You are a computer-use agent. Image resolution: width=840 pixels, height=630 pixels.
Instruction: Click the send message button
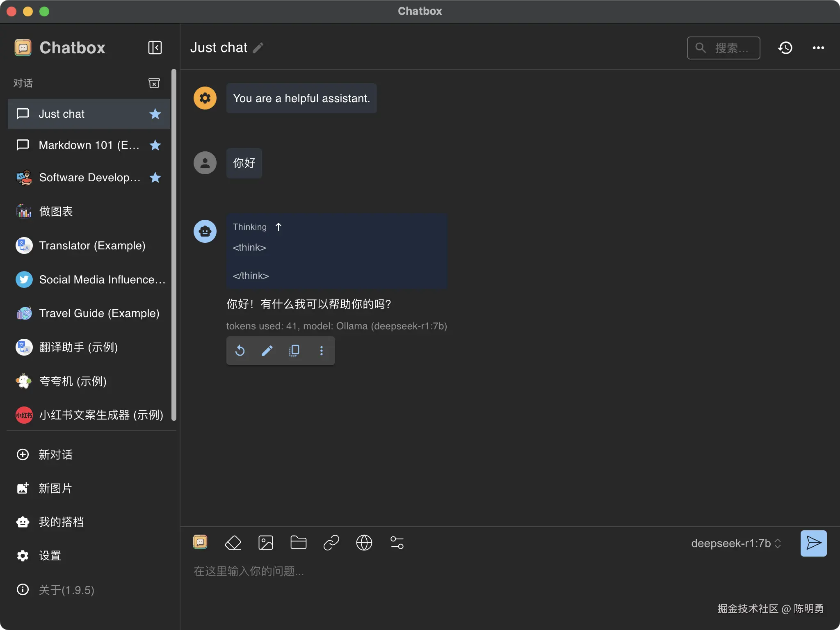click(813, 543)
